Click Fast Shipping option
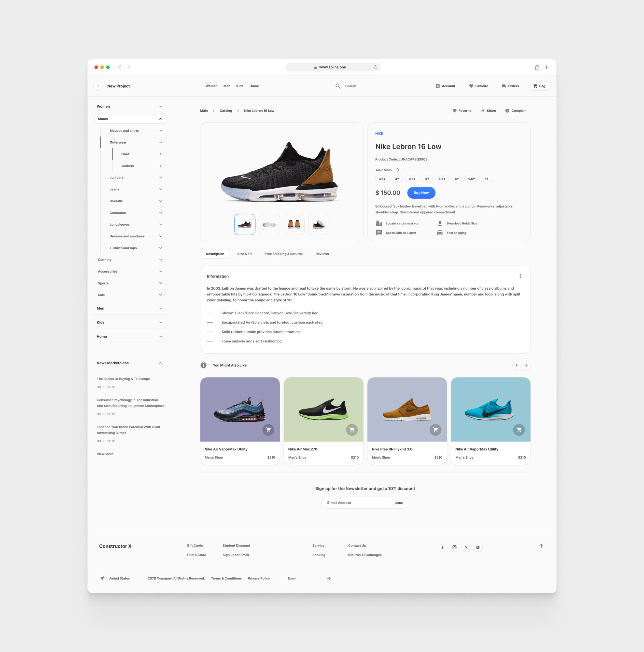644x652 pixels. (452, 233)
